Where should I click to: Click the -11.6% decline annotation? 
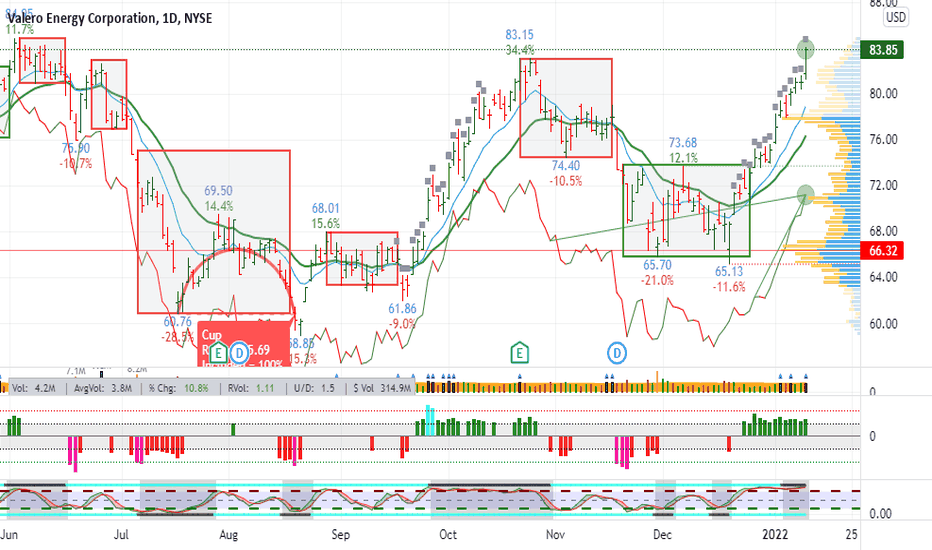[729, 287]
